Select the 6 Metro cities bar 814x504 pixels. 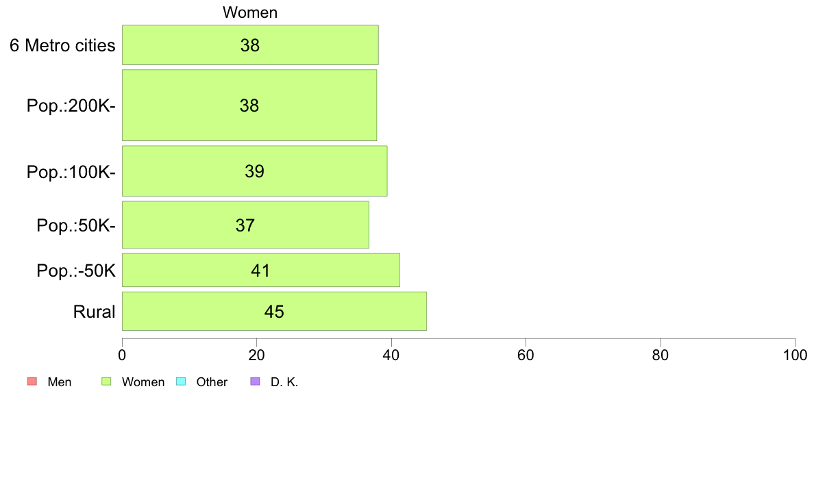(250, 45)
